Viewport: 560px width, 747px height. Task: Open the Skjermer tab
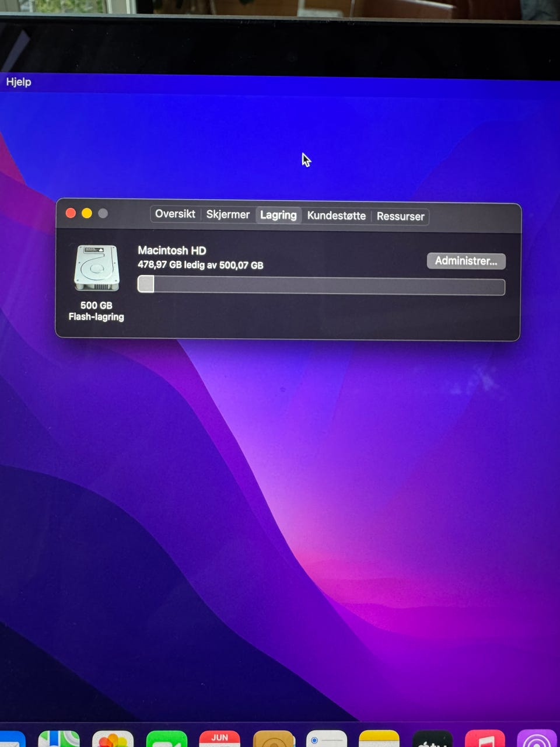(228, 215)
